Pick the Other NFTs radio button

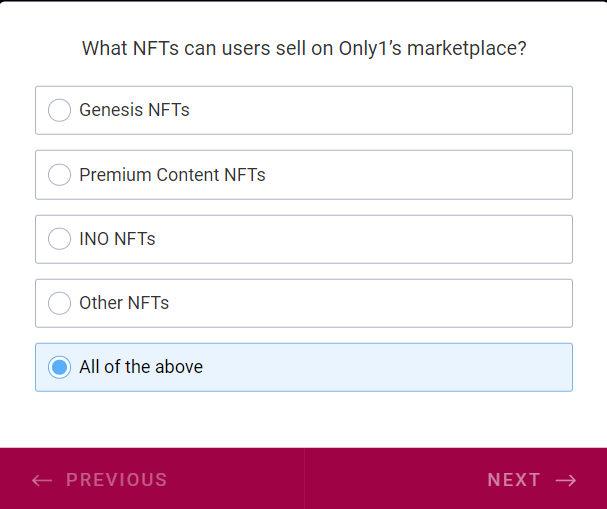coord(60,303)
